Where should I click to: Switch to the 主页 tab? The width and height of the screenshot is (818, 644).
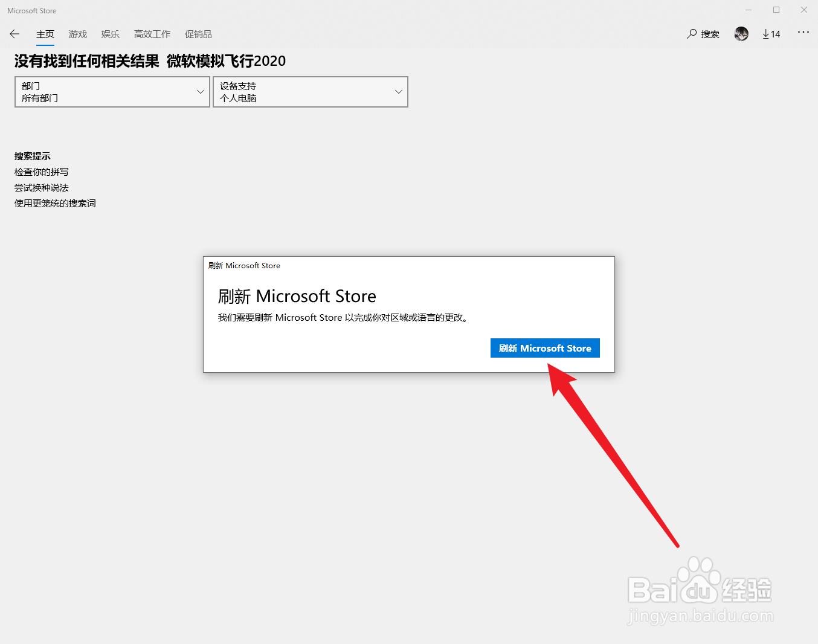45,34
